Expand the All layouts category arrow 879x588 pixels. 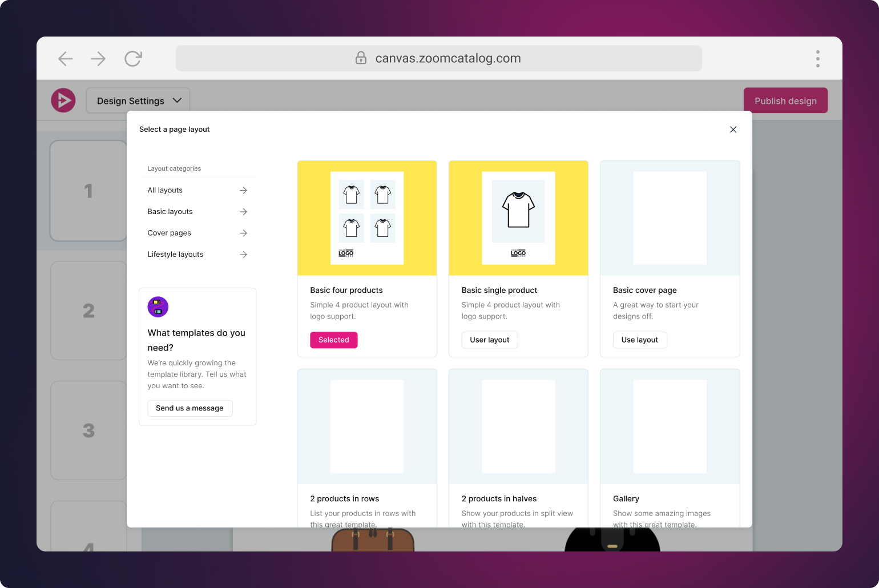[244, 191]
